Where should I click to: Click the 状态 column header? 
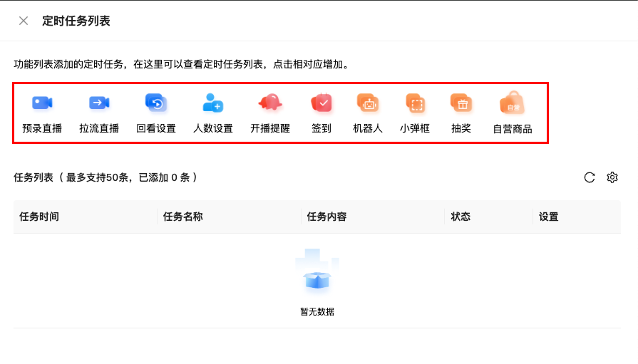pyautogui.click(x=461, y=217)
